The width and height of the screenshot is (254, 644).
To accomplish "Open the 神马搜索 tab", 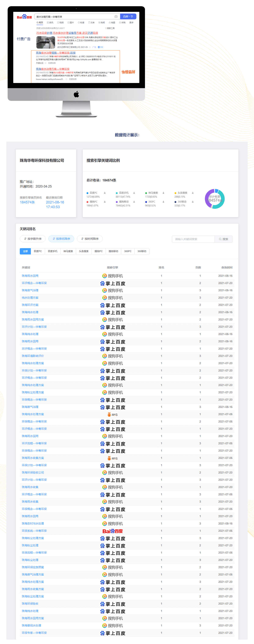I will coord(68,251).
